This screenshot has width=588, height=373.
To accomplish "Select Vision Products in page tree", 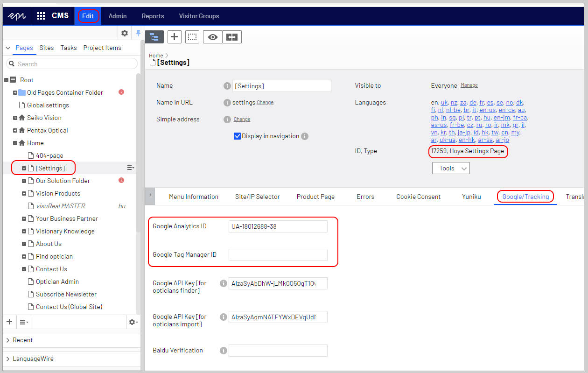I will (58, 193).
